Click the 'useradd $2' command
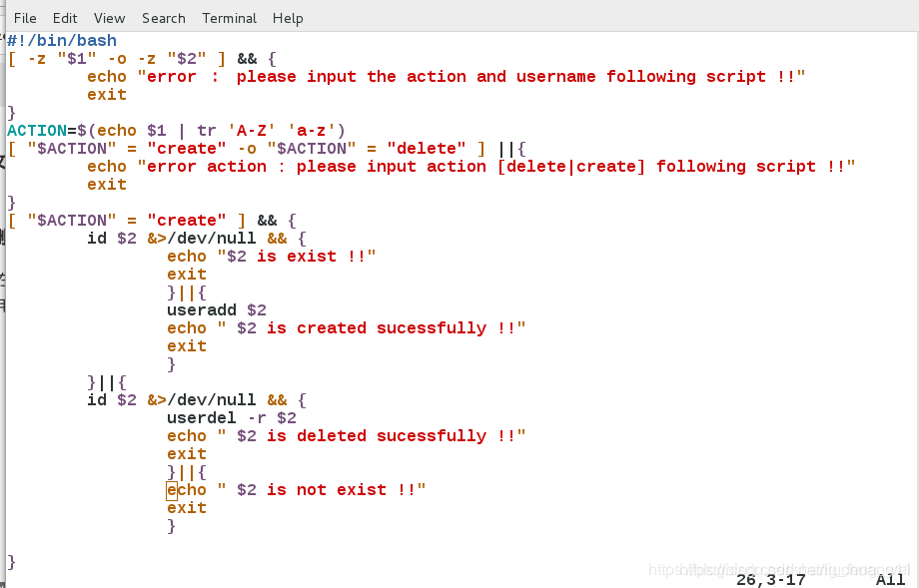 click(x=217, y=310)
